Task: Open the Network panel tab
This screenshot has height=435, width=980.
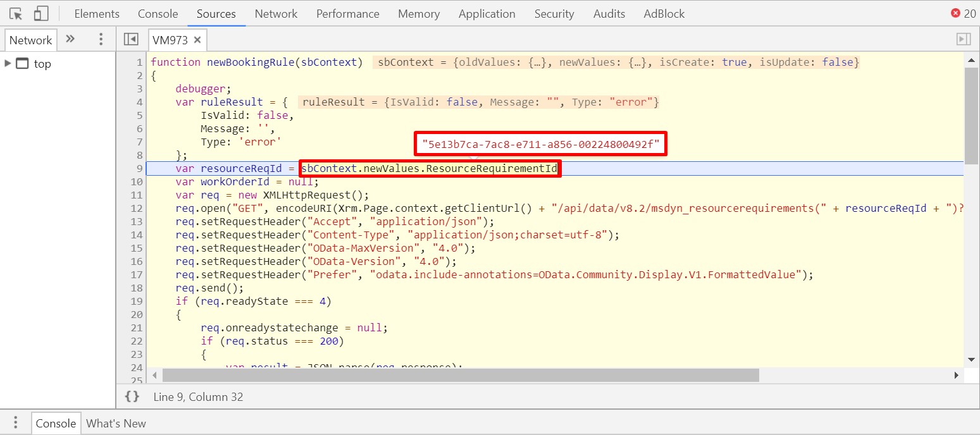Action: coord(276,13)
